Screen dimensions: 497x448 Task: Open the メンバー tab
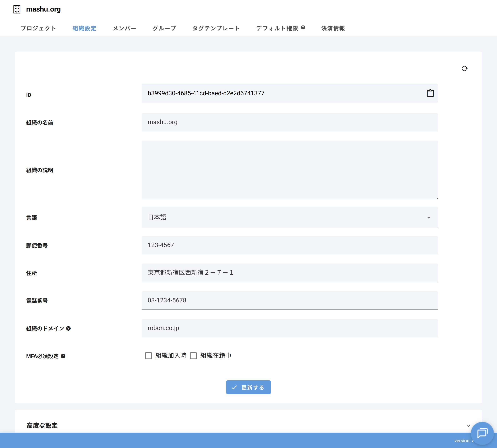tap(124, 28)
